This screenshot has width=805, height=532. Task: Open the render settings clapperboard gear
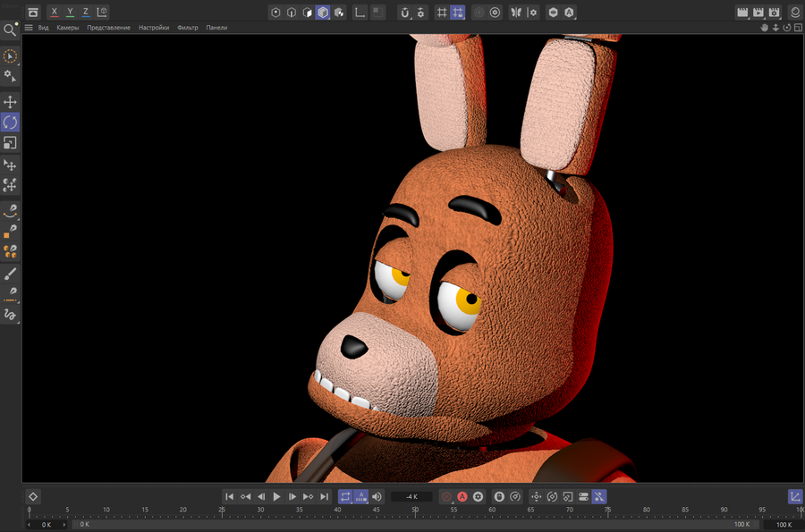pyautogui.click(x=775, y=13)
